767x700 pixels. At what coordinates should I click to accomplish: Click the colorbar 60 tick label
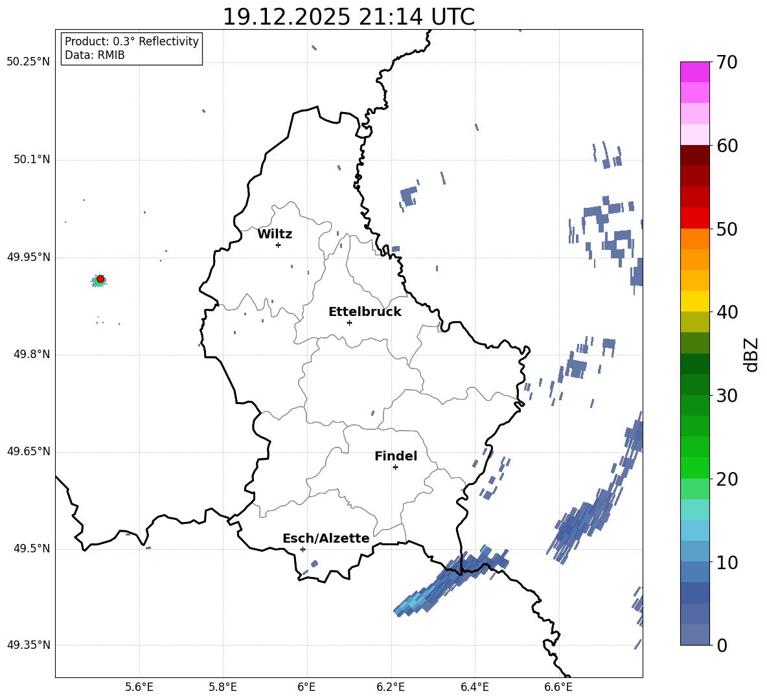pyautogui.click(x=727, y=146)
